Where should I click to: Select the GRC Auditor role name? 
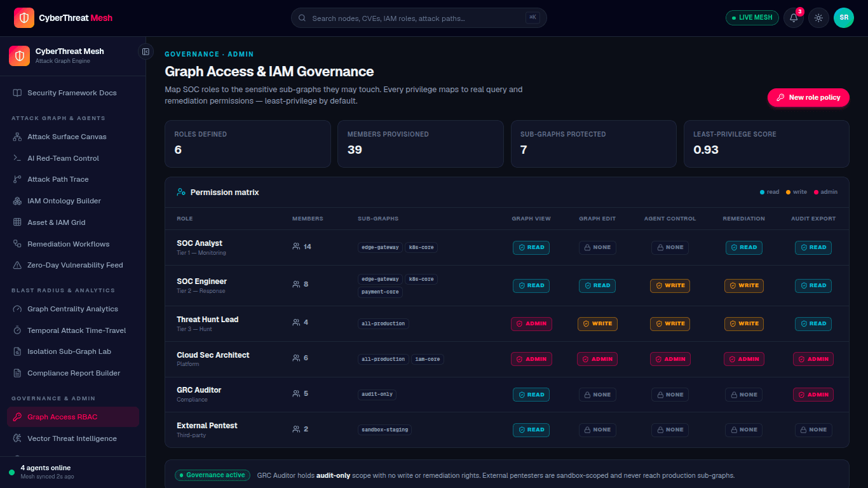tap(199, 390)
